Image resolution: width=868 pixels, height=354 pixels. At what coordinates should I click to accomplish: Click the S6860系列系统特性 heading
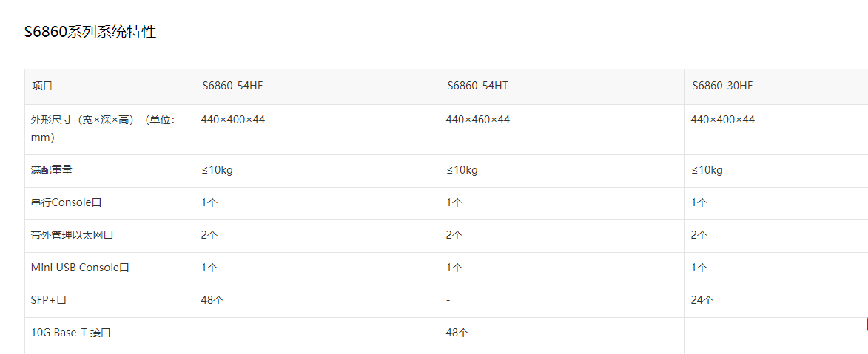(90, 33)
